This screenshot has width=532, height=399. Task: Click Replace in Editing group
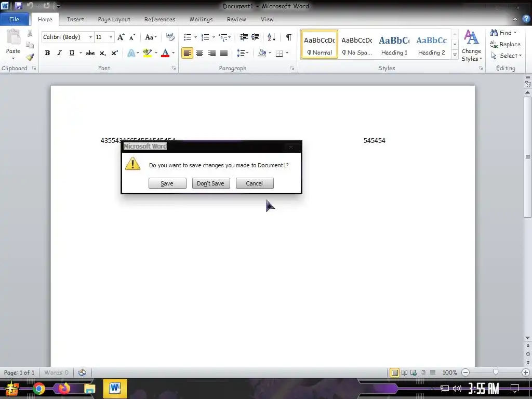coord(505,44)
